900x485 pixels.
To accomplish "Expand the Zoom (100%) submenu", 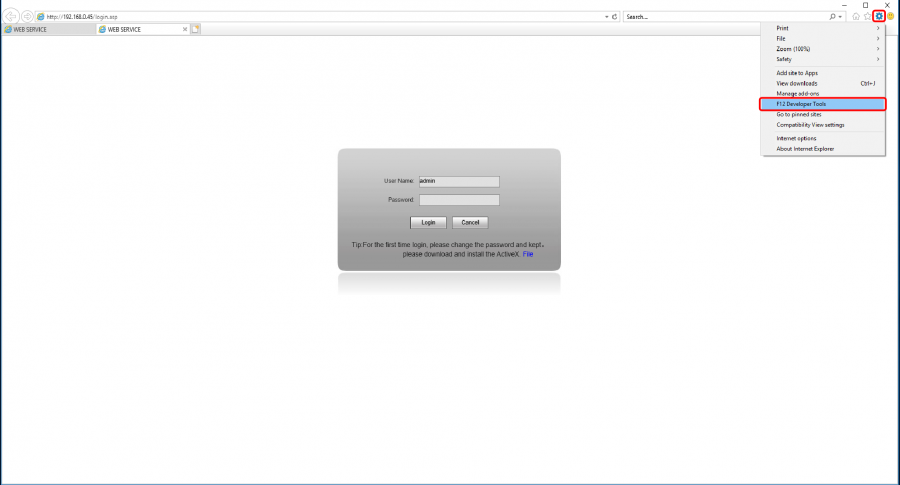I will coord(822,49).
